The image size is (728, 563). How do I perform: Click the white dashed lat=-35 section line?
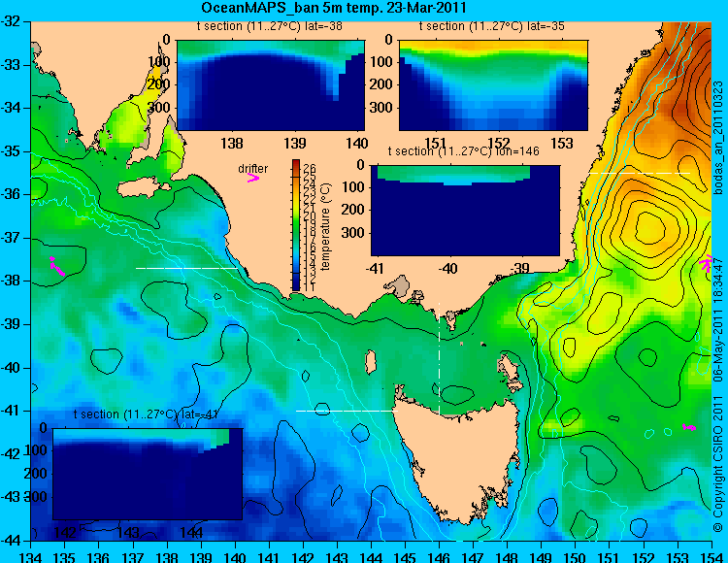[640, 173]
